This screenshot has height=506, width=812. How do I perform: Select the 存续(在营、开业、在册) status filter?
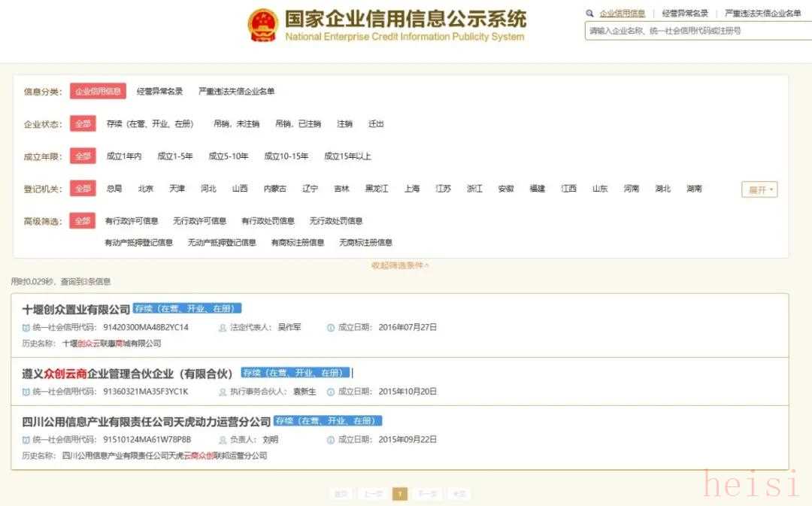tap(150, 124)
